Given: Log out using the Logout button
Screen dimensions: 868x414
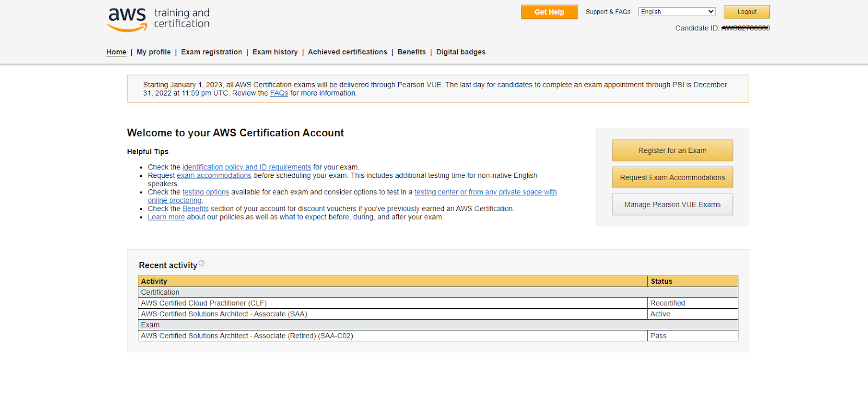Looking at the screenshot, I should [746, 12].
